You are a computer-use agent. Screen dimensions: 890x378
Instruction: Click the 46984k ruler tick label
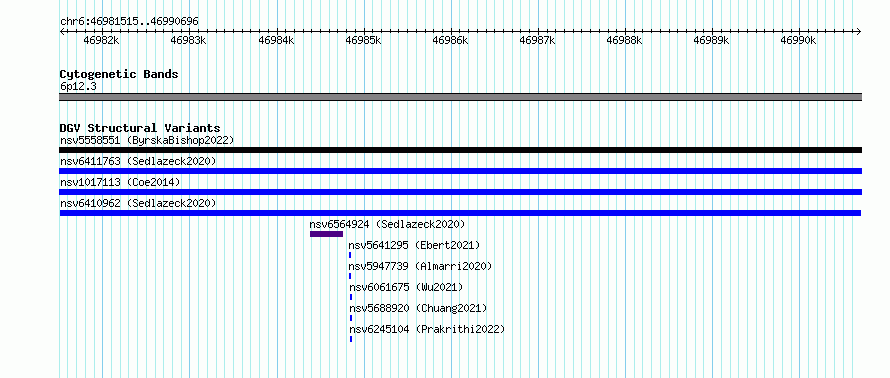pos(276,40)
